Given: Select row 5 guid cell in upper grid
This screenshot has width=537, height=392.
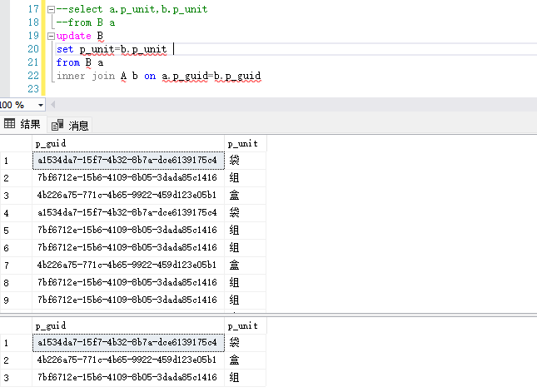Looking at the screenshot, I should coord(128,230).
